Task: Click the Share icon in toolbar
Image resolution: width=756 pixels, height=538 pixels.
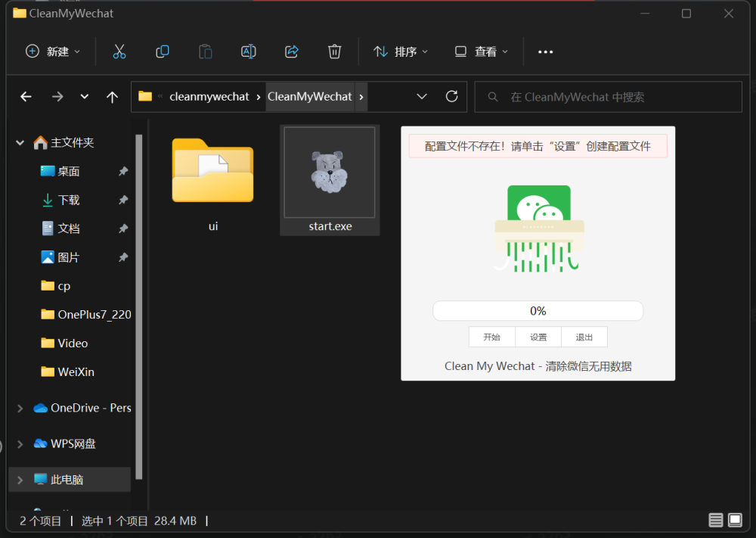Action: click(292, 51)
